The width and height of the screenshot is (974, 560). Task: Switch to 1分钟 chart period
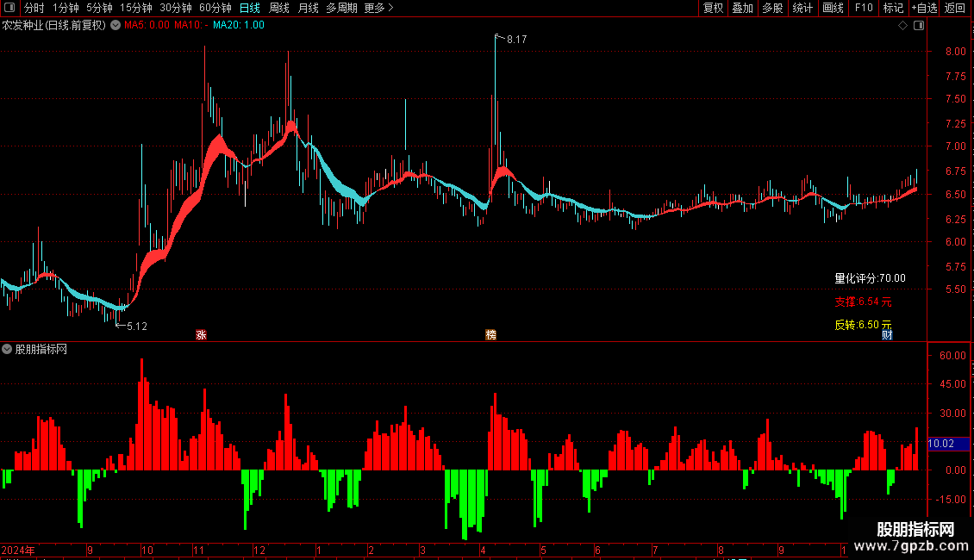[x=66, y=8]
